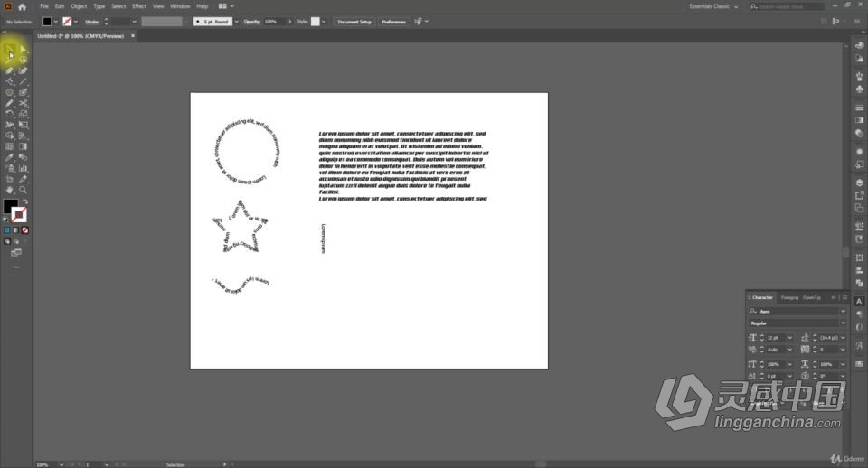Screen dimensions: 868x468
Task: Activate Draw Behind mode
Action: (x=16, y=241)
